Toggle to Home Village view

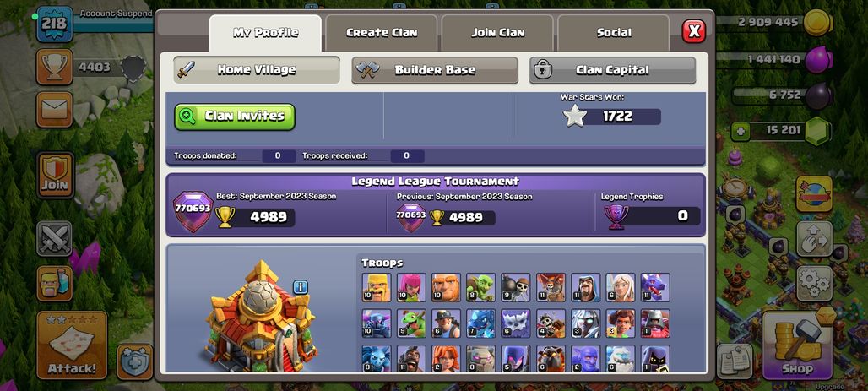[257, 70]
